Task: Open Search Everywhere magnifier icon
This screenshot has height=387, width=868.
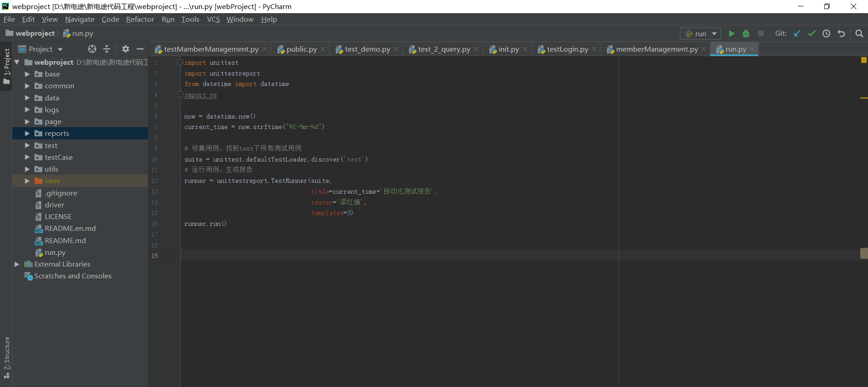Action: click(x=859, y=33)
